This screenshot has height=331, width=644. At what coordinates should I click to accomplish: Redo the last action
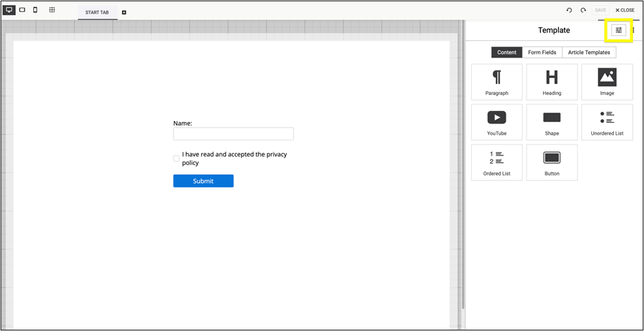point(583,10)
